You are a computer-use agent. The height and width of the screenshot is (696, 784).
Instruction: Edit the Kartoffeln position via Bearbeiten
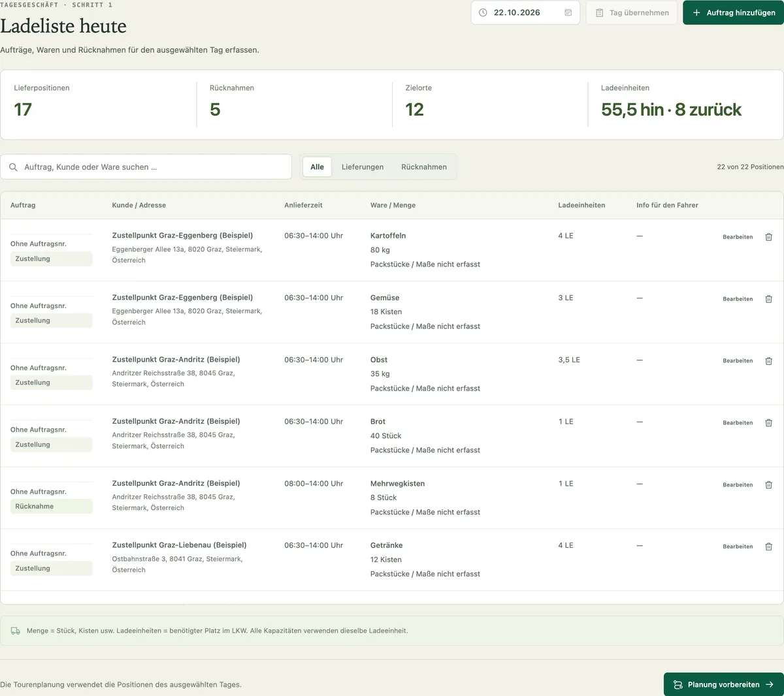coord(738,237)
